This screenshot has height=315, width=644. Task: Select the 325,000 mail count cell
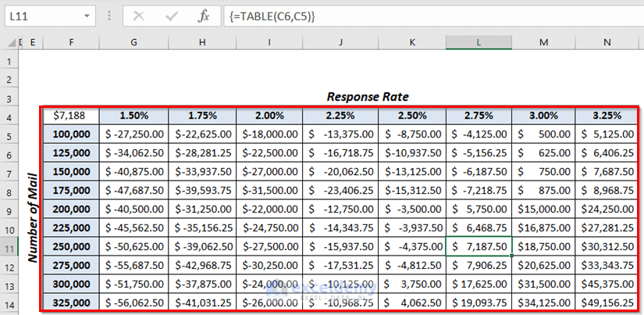point(70,302)
